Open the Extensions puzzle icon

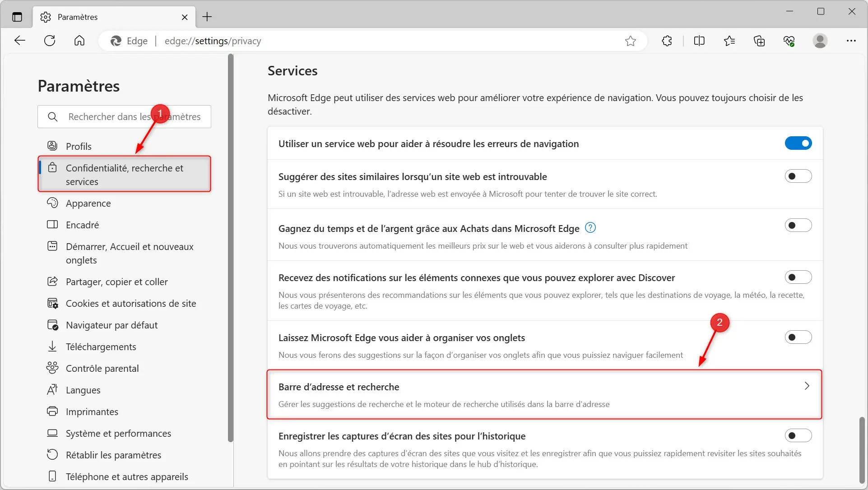[x=667, y=41]
